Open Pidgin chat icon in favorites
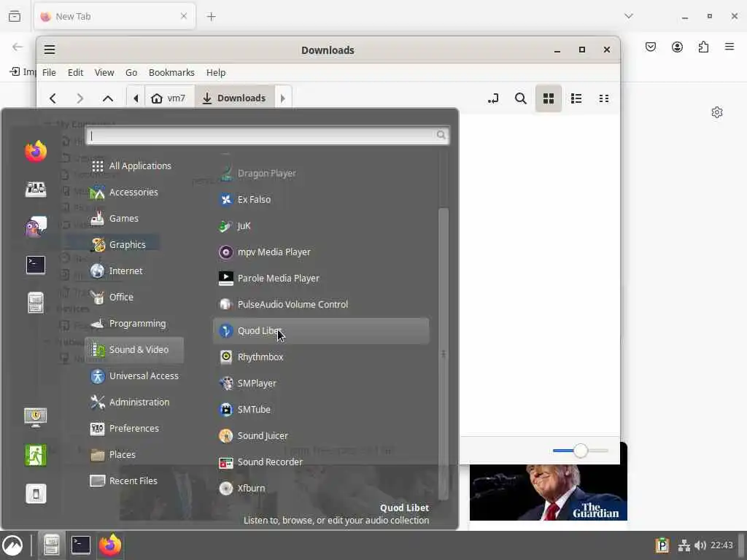This screenshot has width=747, height=560. [x=36, y=227]
